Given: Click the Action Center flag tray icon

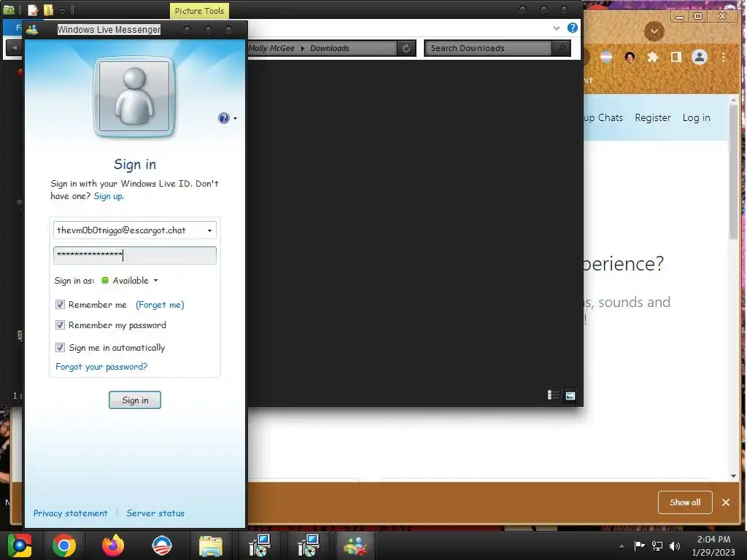Looking at the screenshot, I should pos(639,545).
